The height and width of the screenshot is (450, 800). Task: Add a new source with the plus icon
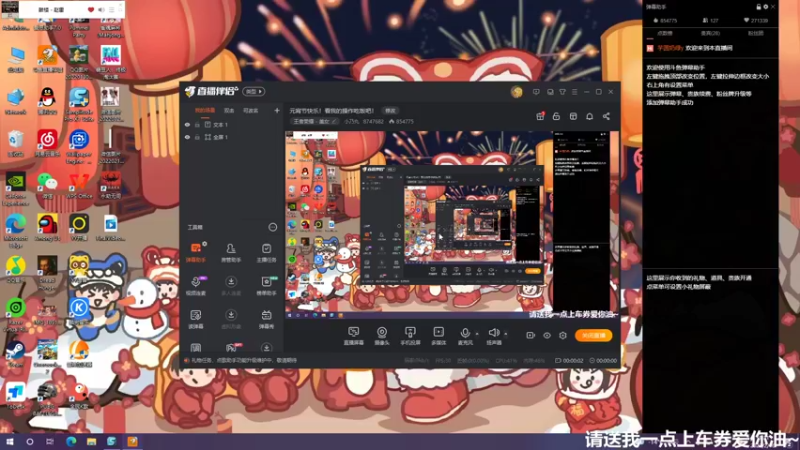pyautogui.click(x=277, y=110)
